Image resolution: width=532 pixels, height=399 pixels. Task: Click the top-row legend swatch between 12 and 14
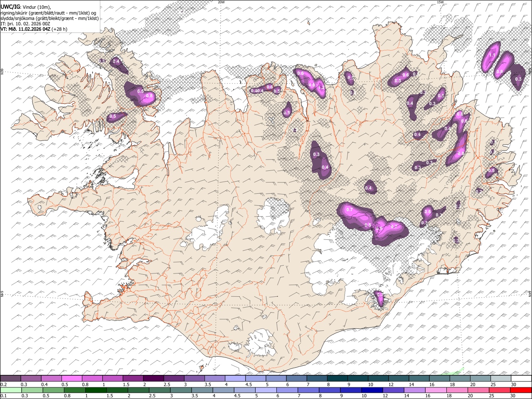pos(399,378)
